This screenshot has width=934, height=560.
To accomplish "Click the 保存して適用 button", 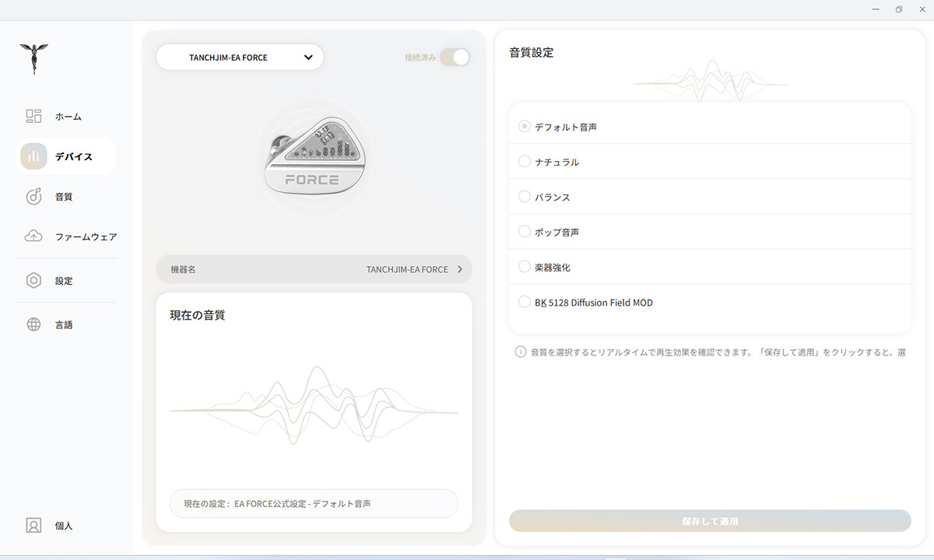I will 710,521.
